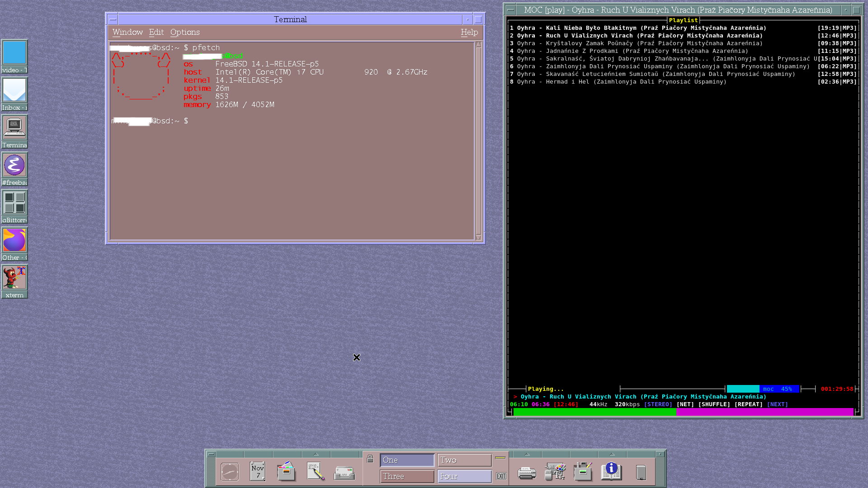
Task: Click the [NET] indicator in MOC
Action: tap(685, 404)
